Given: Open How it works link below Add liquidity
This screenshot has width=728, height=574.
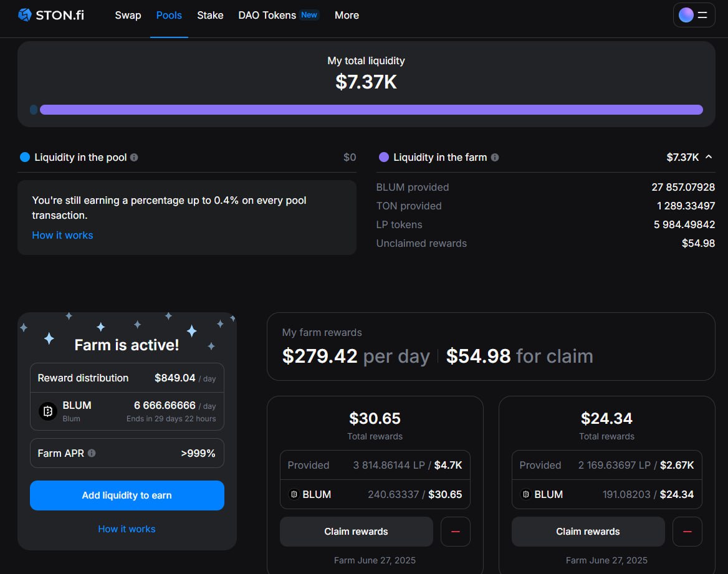Looking at the screenshot, I should pyautogui.click(x=127, y=529).
